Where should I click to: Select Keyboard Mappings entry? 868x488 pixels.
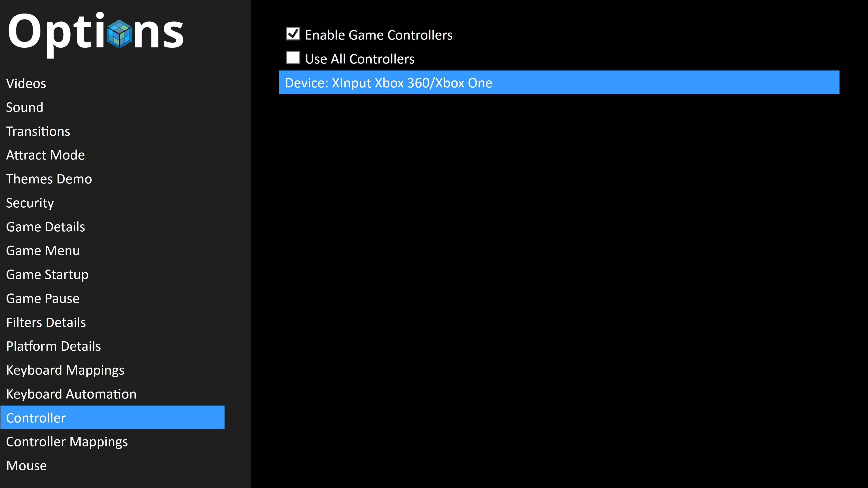tap(65, 371)
